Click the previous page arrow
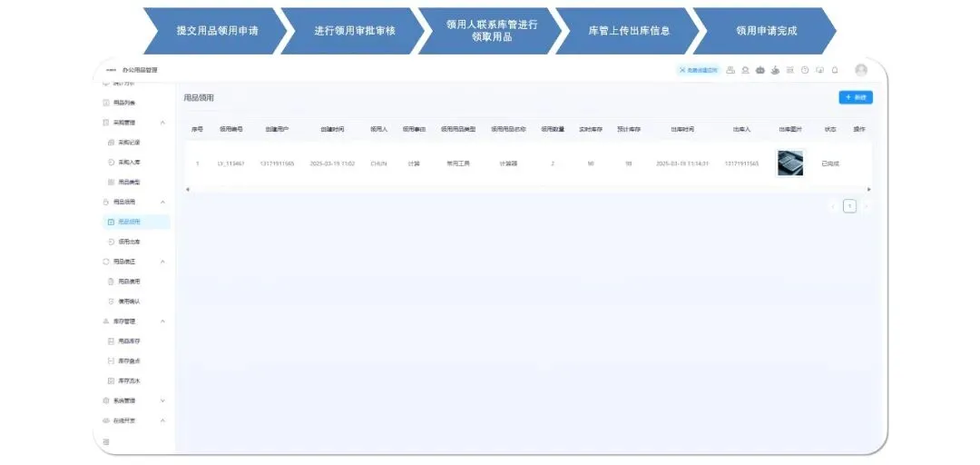 (833, 206)
